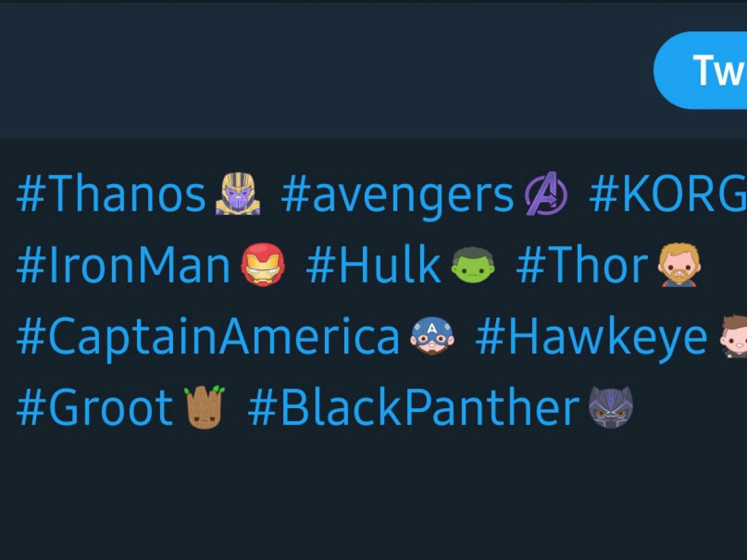Tap the #Groot hashtag
Viewport: 747px width, 560px height.
pos(95,408)
